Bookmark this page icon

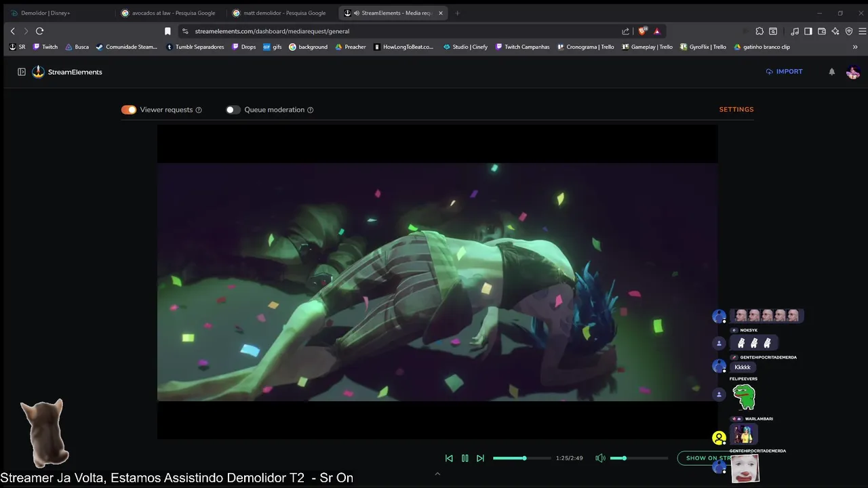[167, 31]
